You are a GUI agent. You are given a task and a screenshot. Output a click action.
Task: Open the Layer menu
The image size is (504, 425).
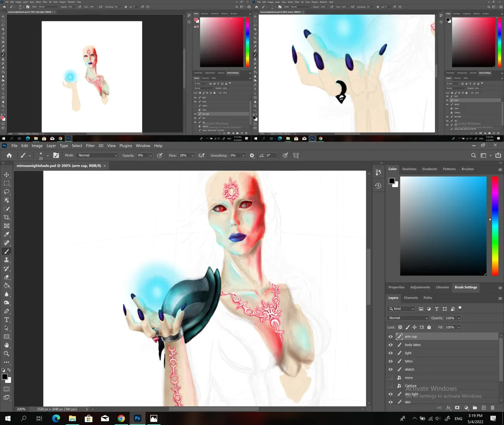[51, 146]
